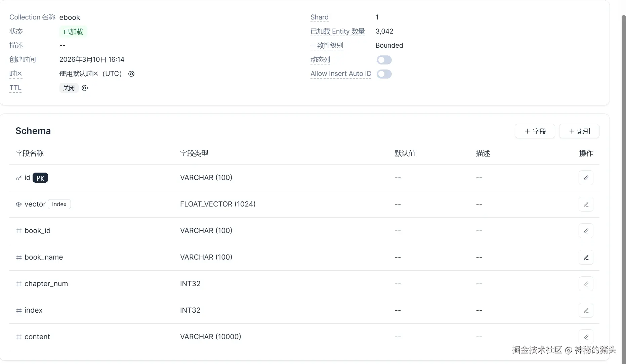This screenshot has width=626, height=364.
Task: Add a new field with 字段 button
Action: 535,131
